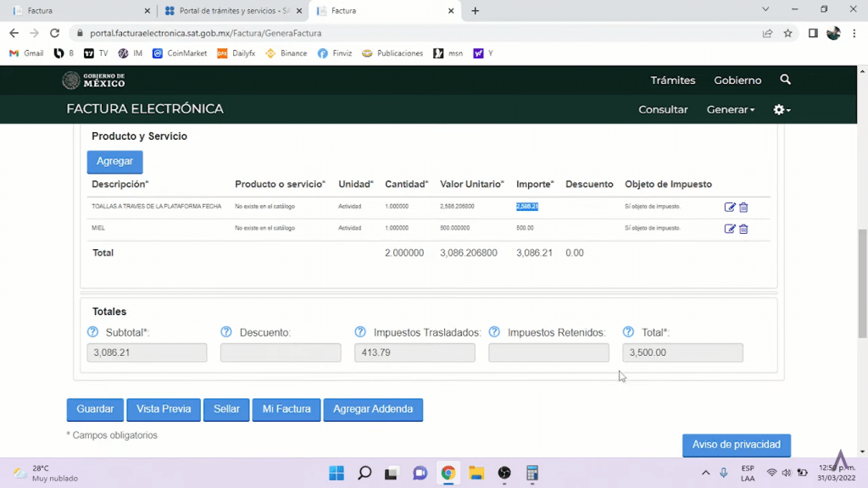Open help icon next to Total
The width and height of the screenshot is (868, 488).
[x=628, y=332]
